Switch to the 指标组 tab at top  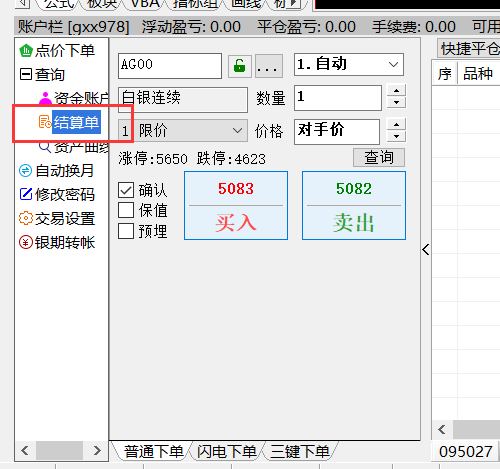(x=195, y=4)
